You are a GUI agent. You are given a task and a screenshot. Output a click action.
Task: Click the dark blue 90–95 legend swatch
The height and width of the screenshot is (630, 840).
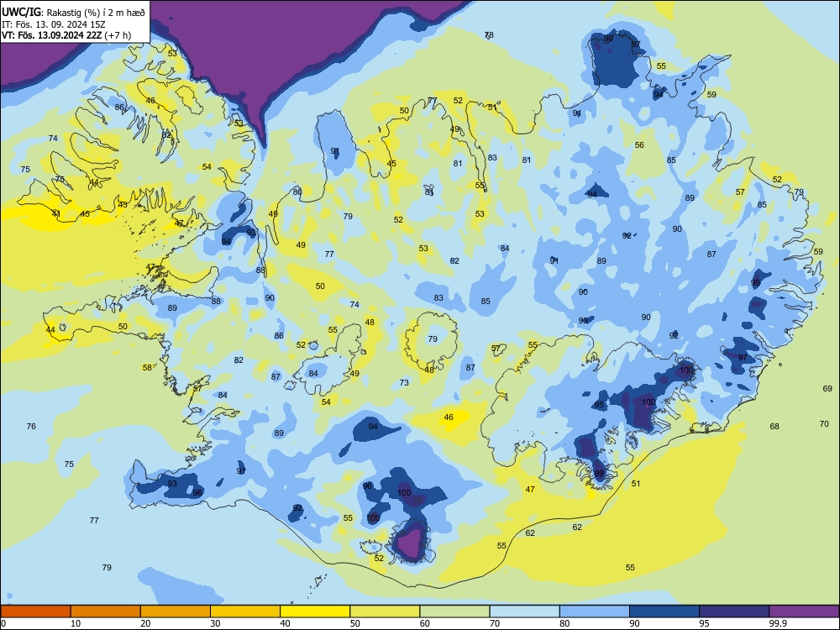(664, 612)
